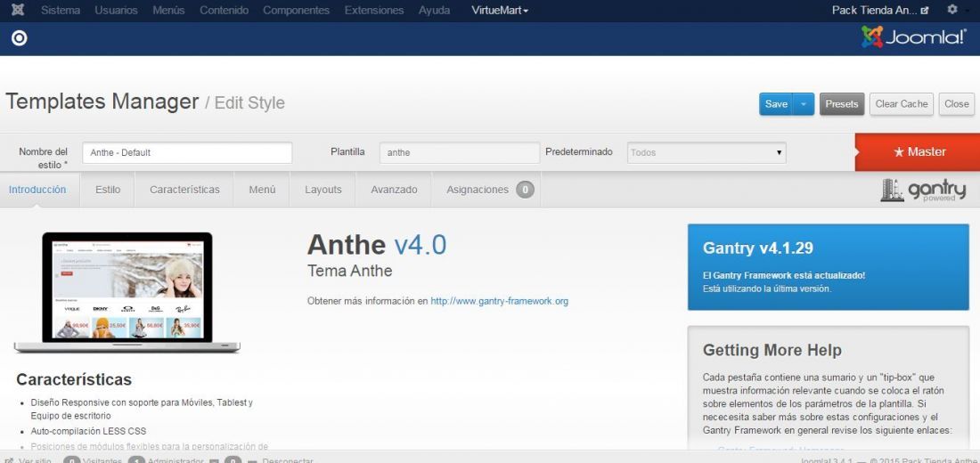980x463 pixels.
Task: Click the Auto-compilación LESS CSS list item
Action: (88, 431)
